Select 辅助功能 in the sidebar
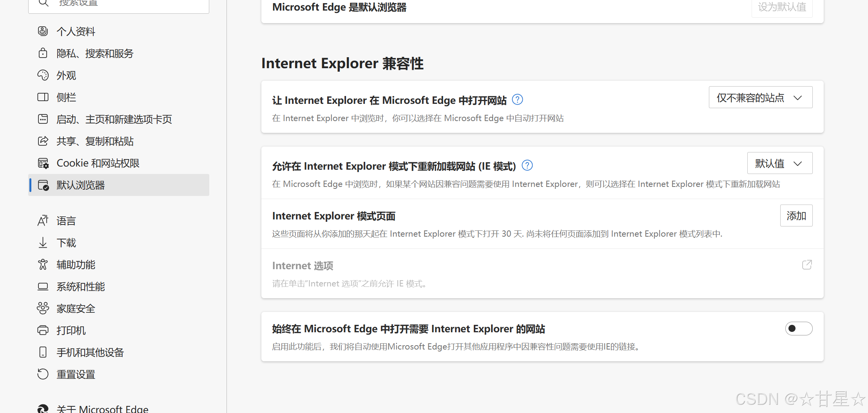This screenshot has width=868, height=413. (119, 264)
